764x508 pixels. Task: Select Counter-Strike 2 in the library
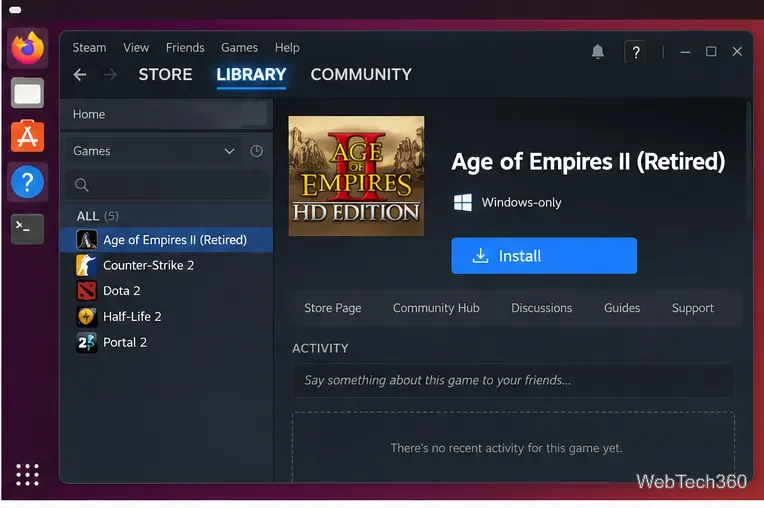pos(166,265)
